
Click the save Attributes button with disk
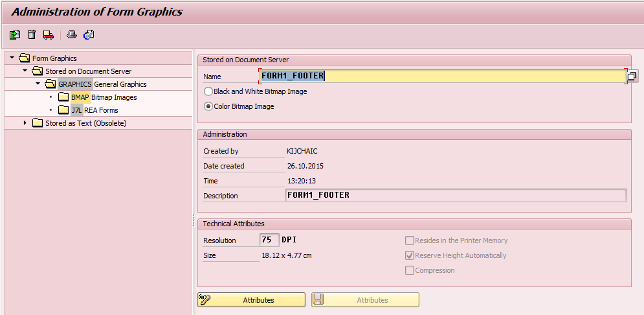click(365, 300)
